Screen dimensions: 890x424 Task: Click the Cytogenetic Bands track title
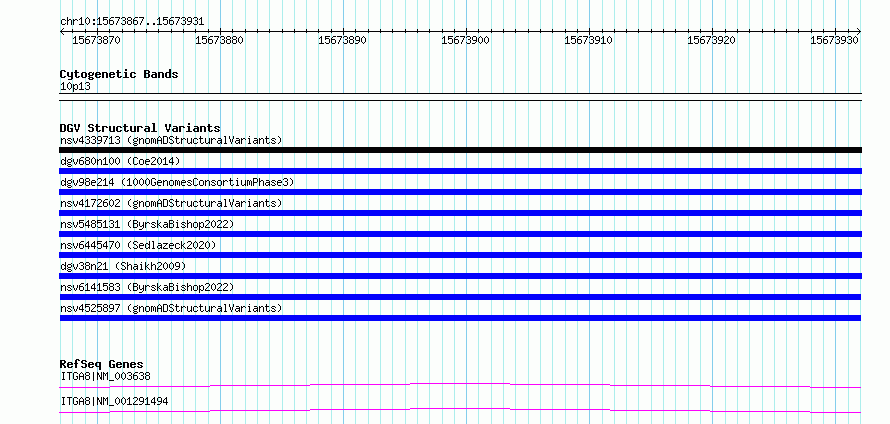119,74
